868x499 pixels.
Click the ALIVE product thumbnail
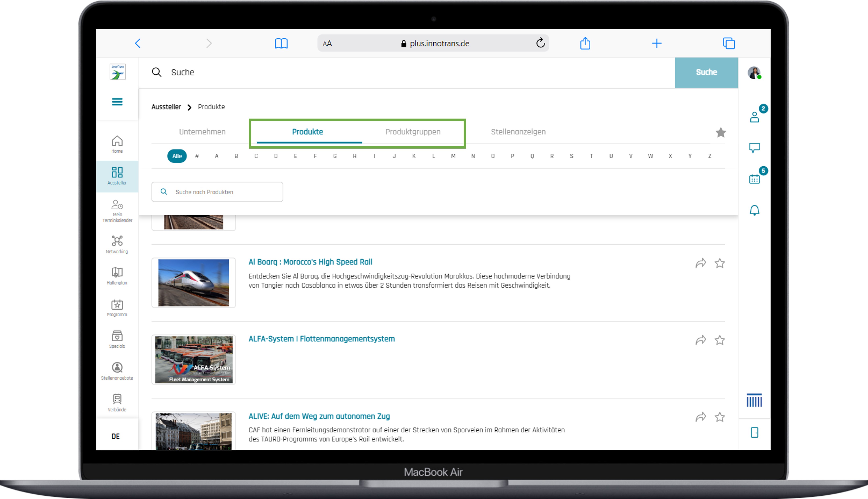(x=193, y=431)
